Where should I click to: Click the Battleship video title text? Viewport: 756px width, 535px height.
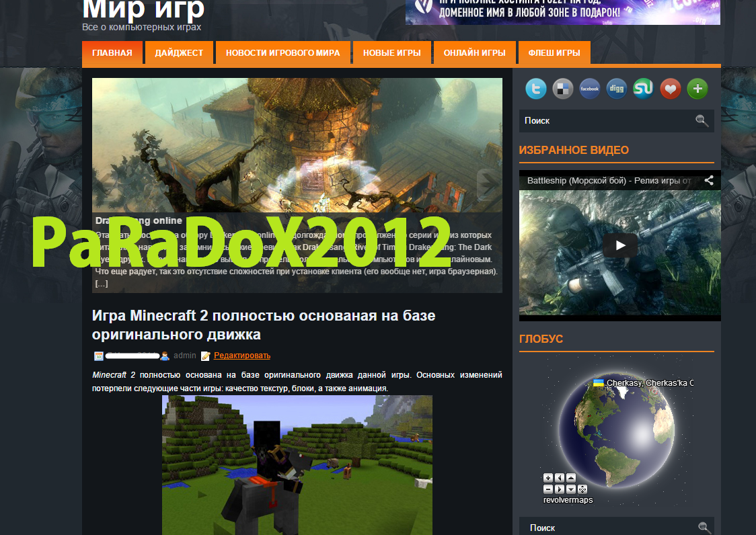tap(609, 181)
